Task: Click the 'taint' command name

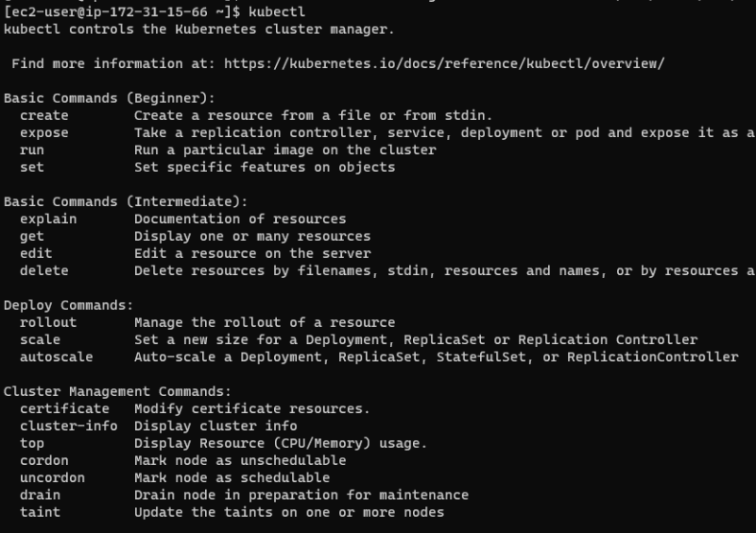Action: tap(40, 511)
